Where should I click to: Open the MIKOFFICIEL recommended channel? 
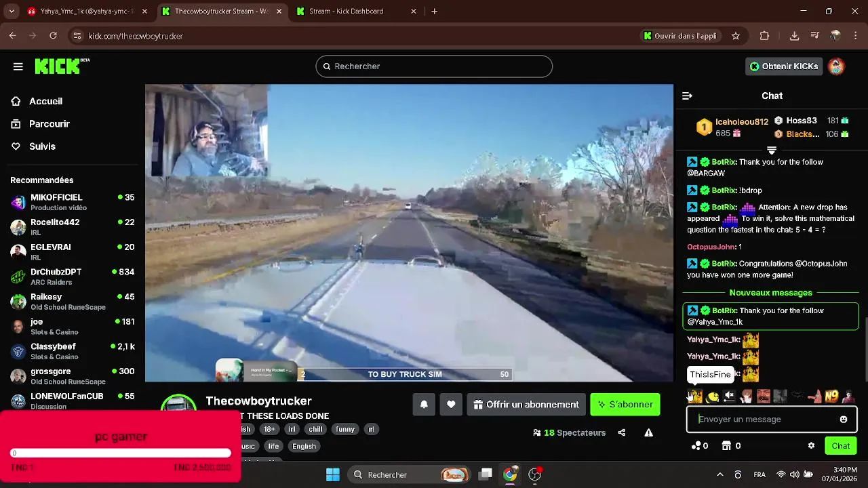pyautogui.click(x=73, y=202)
